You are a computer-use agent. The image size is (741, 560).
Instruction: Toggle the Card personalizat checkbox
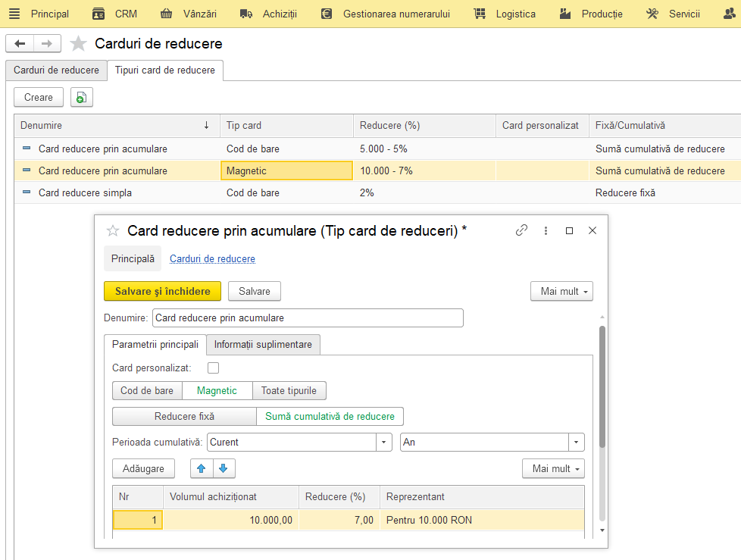[x=213, y=368]
